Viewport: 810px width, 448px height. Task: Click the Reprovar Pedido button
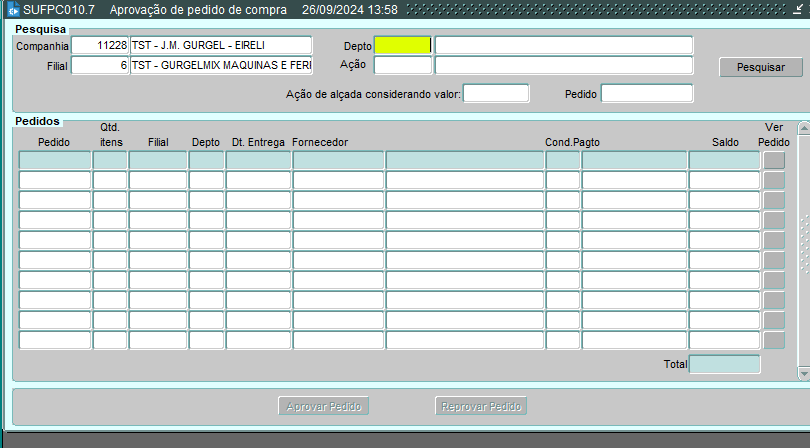pyautogui.click(x=482, y=406)
